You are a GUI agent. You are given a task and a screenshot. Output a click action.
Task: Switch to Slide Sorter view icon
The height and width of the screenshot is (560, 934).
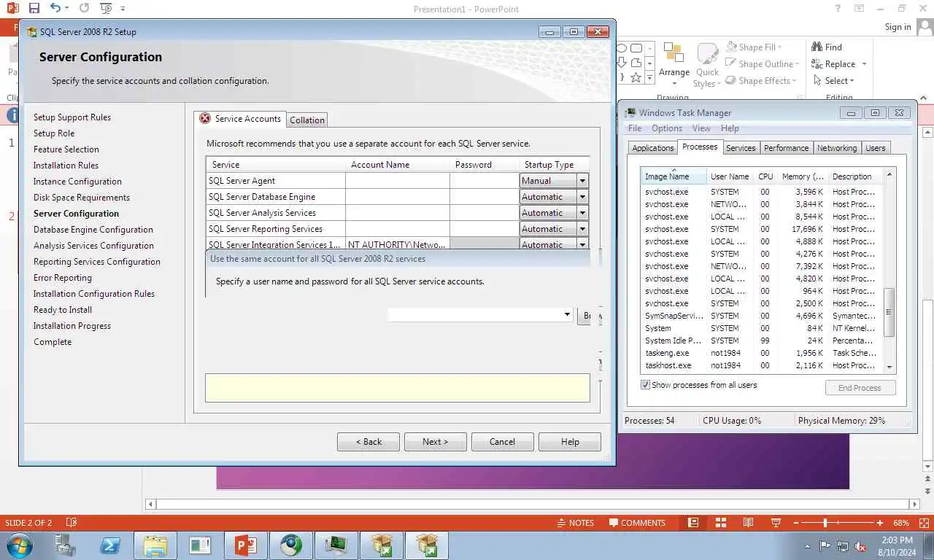point(721,523)
